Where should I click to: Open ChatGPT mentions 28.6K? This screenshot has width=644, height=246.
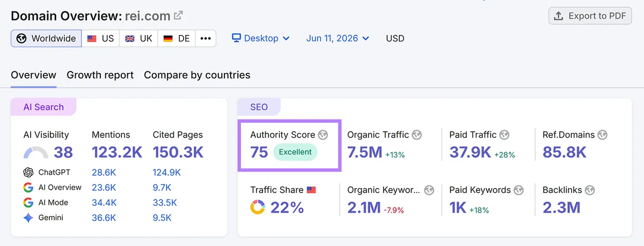click(x=104, y=173)
